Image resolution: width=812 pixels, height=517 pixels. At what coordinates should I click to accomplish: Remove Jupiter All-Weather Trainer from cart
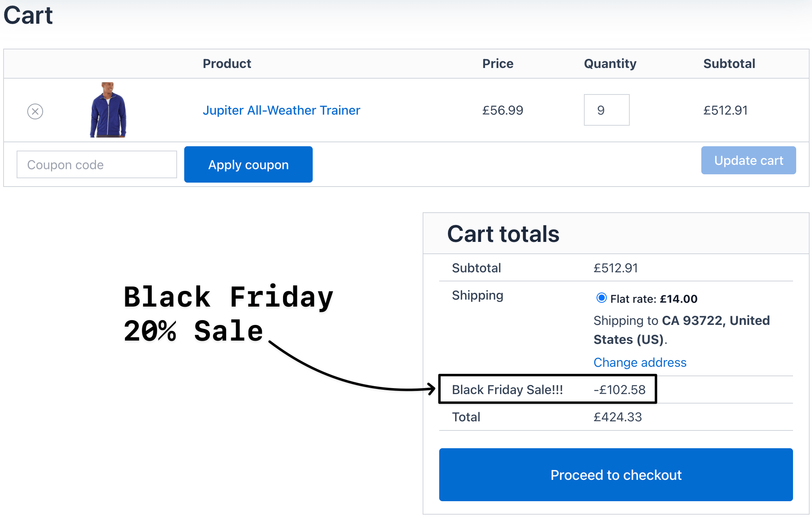pos(35,111)
